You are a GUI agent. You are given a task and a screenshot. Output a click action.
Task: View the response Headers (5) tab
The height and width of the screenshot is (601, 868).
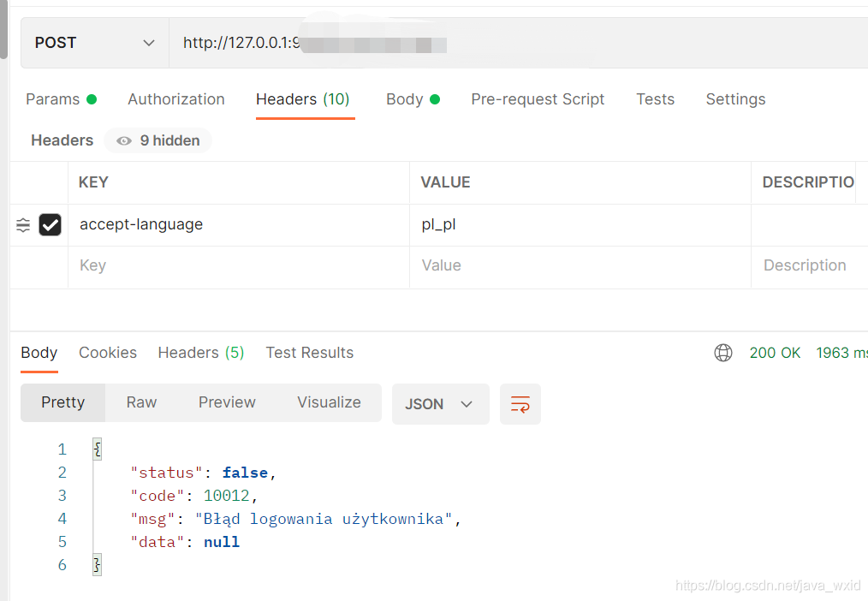(201, 353)
